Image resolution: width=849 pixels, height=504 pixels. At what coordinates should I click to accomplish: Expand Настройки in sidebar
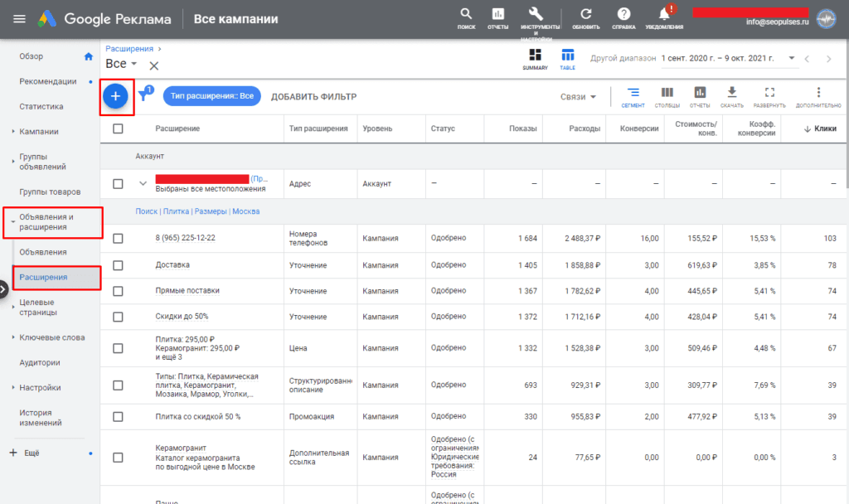point(13,388)
